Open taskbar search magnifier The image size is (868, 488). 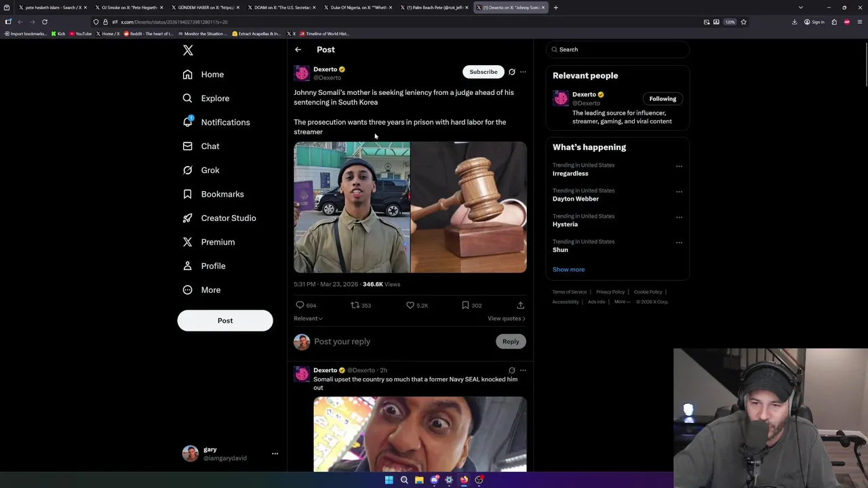[x=404, y=480]
